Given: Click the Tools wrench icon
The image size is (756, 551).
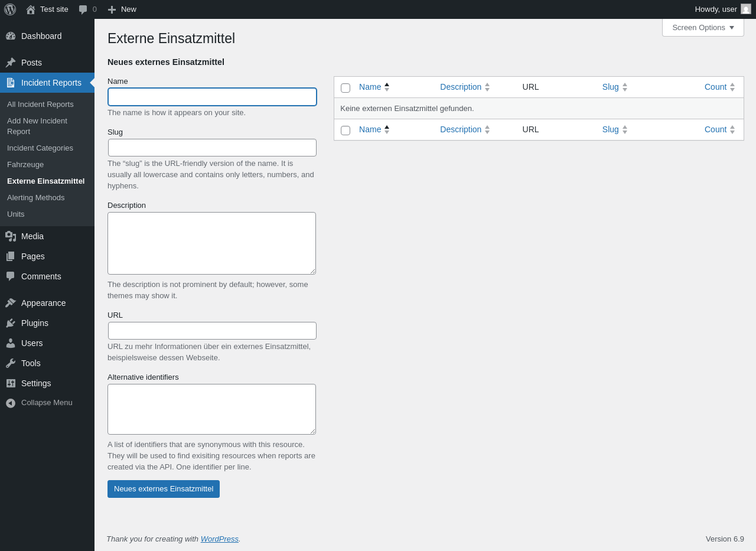Looking at the screenshot, I should (x=11, y=363).
